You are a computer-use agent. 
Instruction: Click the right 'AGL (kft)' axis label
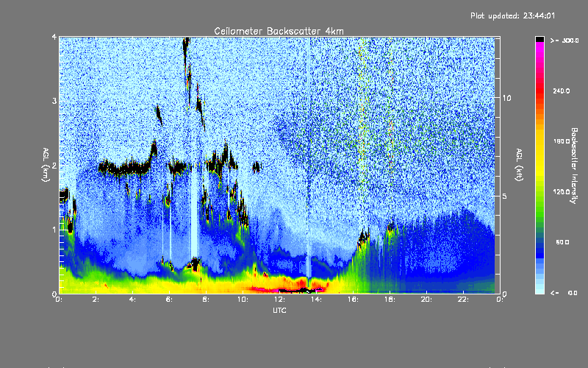[520, 165]
